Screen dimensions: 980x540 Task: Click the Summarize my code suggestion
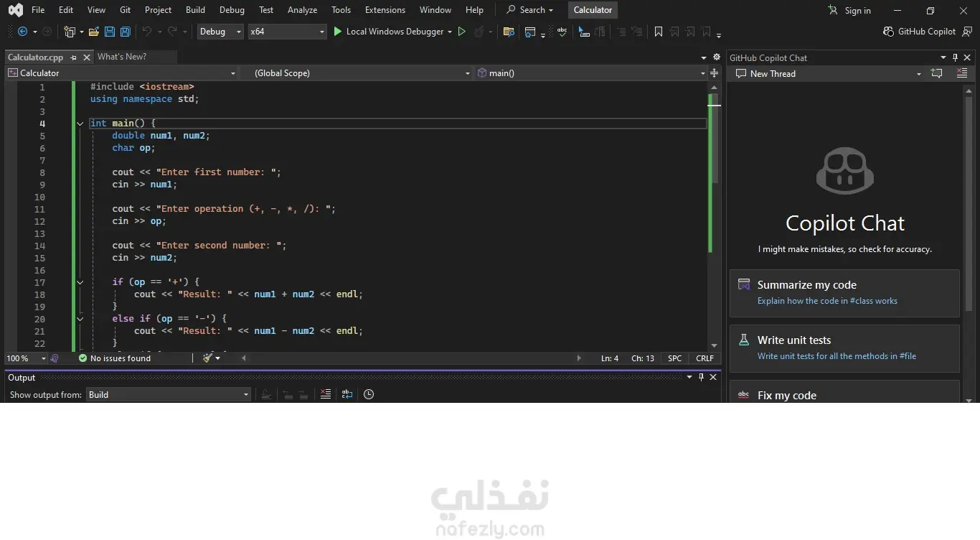(x=844, y=293)
